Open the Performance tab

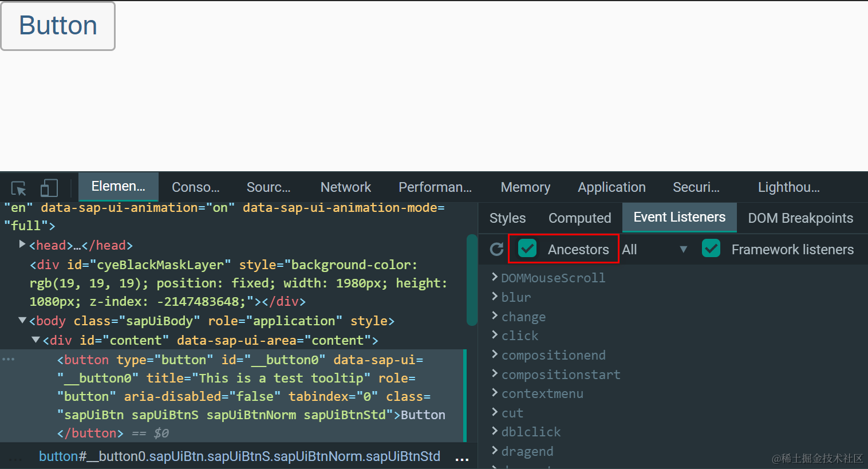[x=435, y=187]
